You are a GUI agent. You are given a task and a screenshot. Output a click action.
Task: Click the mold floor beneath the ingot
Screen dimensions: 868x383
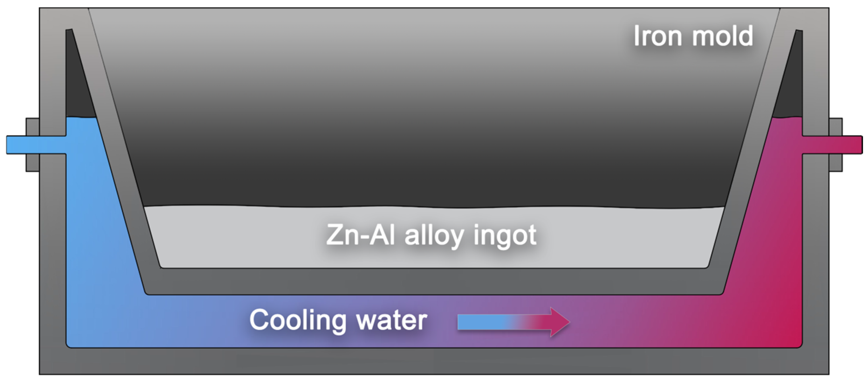[x=434, y=281]
